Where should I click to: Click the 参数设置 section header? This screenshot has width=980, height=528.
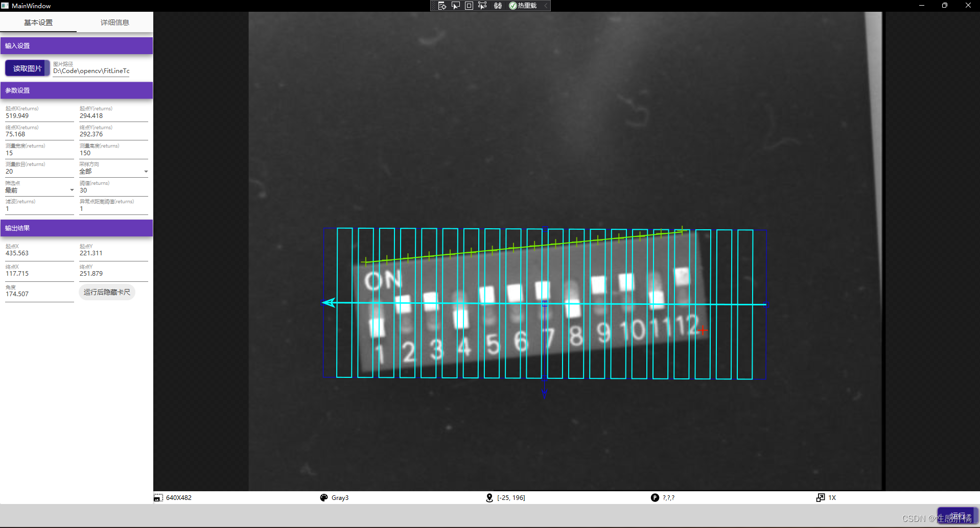click(77, 90)
